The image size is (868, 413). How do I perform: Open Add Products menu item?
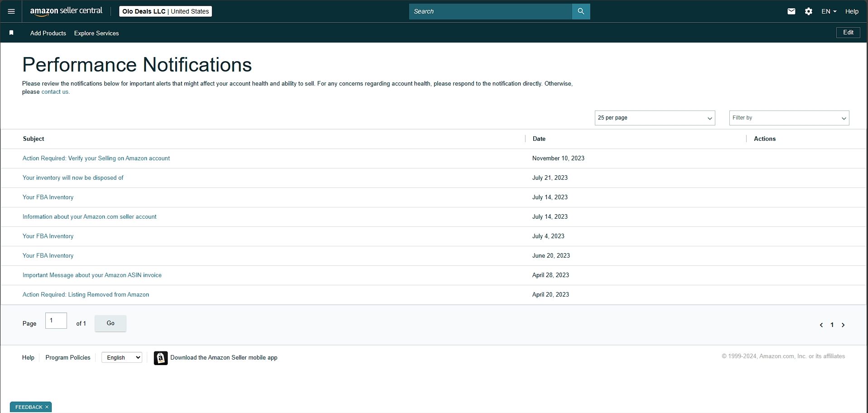coord(48,33)
